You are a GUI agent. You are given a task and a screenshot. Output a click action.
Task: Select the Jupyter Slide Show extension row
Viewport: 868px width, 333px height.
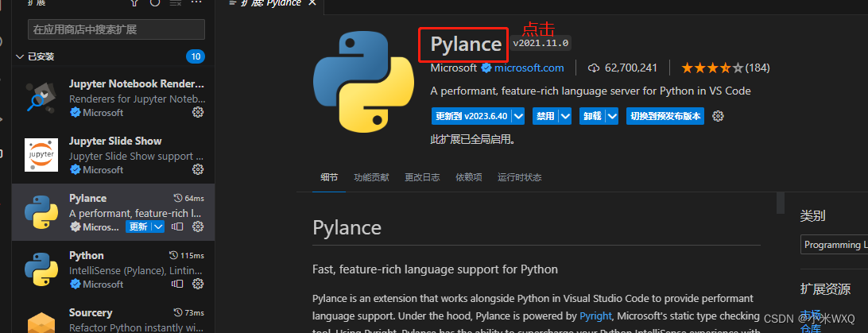pyautogui.click(x=113, y=156)
